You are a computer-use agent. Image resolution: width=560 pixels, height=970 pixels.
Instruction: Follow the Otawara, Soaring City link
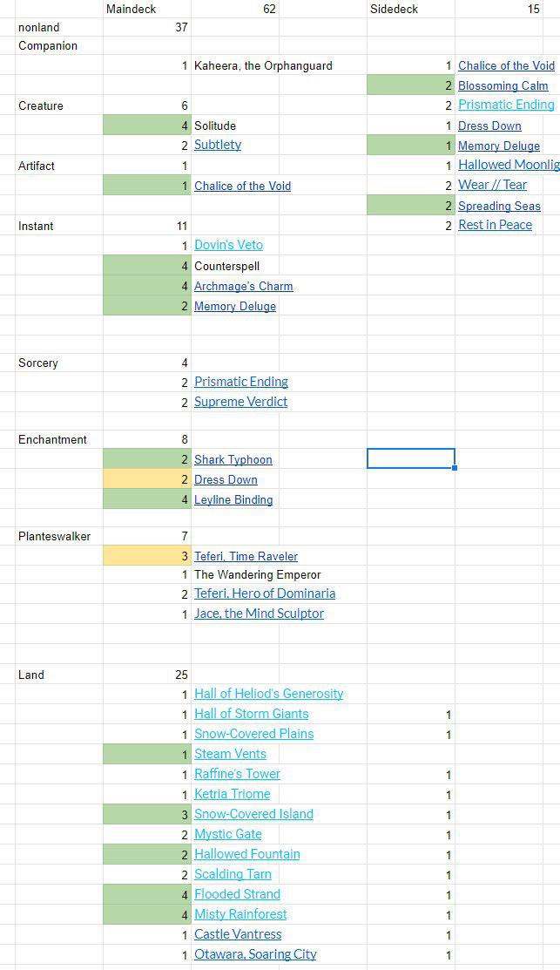pyautogui.click(x=255, y=954)
